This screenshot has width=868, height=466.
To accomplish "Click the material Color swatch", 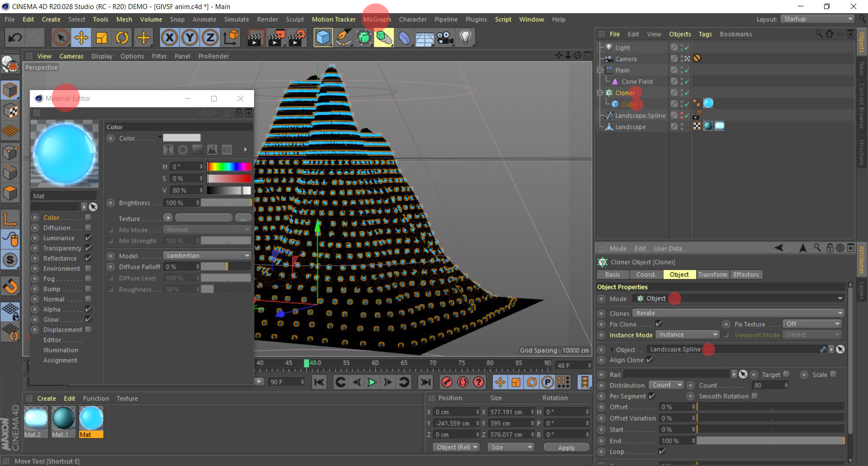I will [182, 138].
